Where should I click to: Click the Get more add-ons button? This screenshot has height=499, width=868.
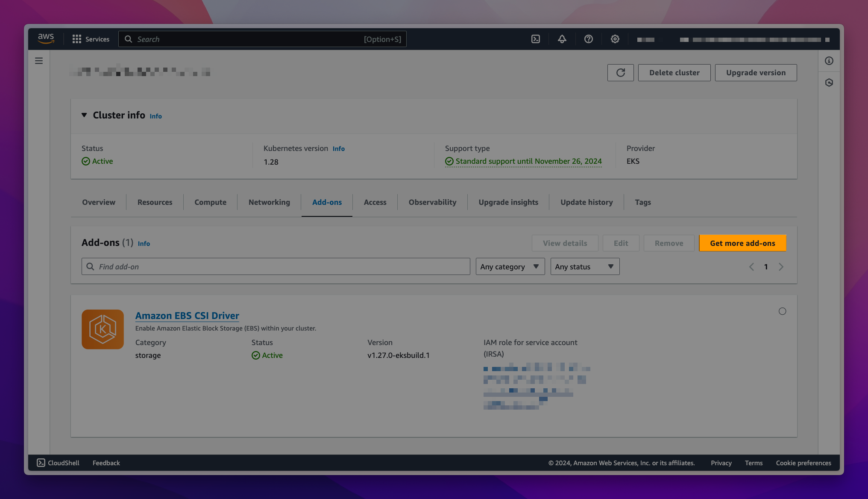742,243
